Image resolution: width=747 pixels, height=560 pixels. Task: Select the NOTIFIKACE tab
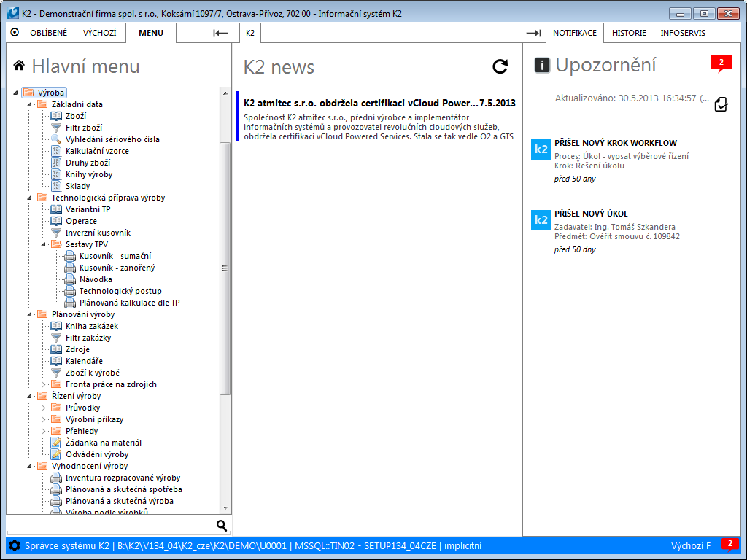(575, 33)
